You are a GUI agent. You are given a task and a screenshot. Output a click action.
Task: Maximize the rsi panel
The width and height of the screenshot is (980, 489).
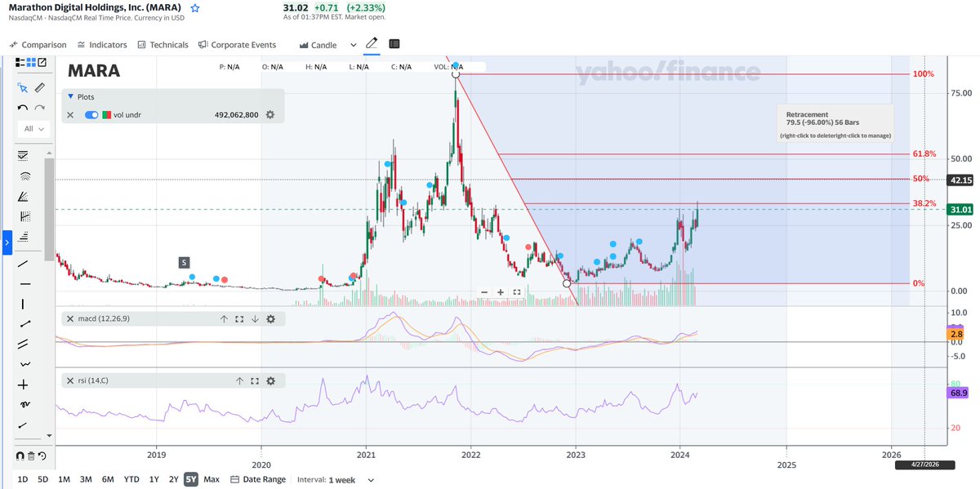coord(255,380)
